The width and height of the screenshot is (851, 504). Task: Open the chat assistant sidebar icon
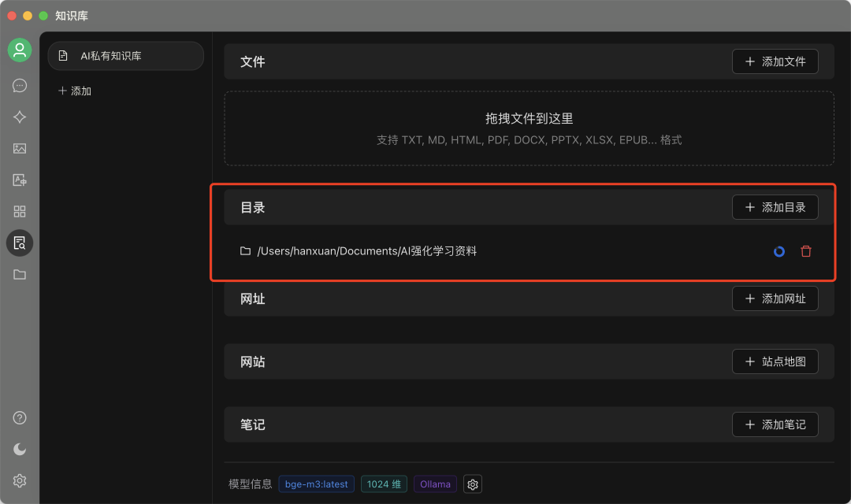point(20,86)
